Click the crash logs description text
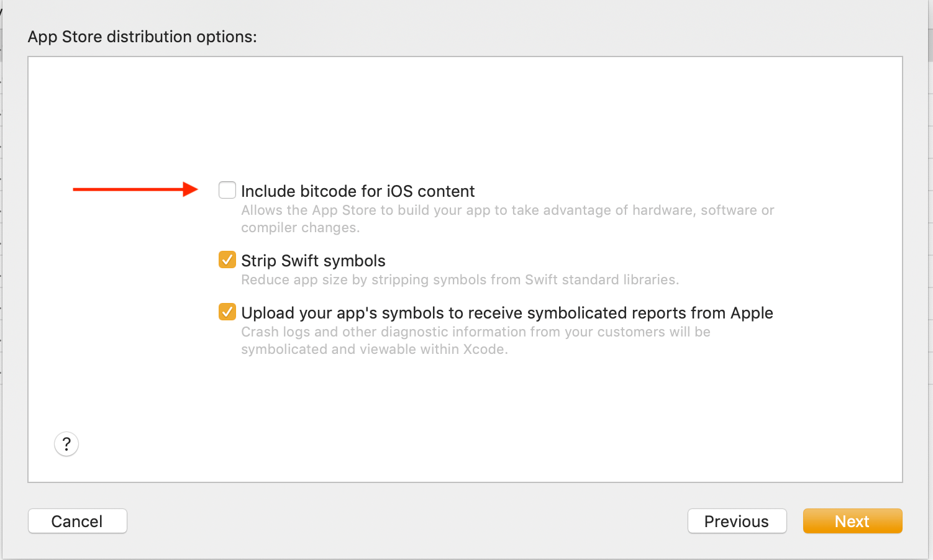The image size is (933, 560). point(475,340)
